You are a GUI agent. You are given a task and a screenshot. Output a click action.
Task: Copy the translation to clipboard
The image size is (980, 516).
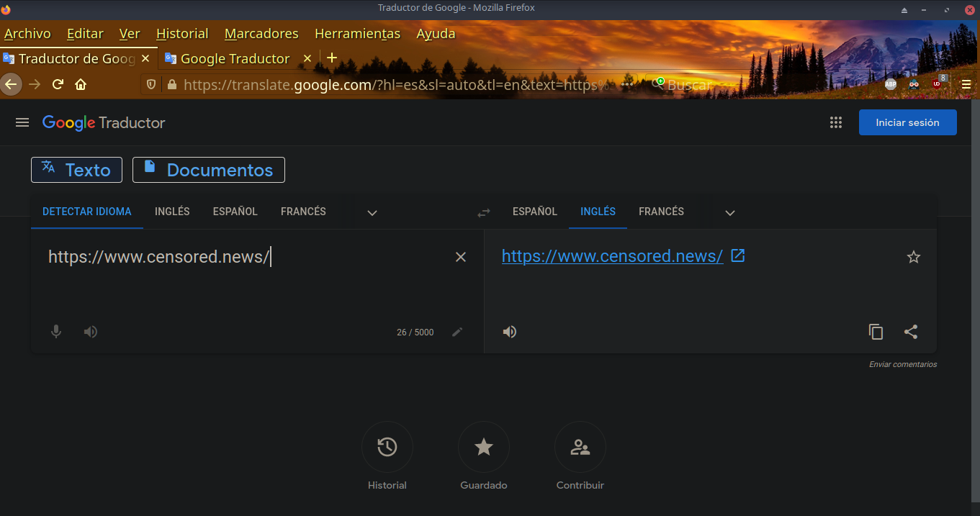(x=876, y=332)
